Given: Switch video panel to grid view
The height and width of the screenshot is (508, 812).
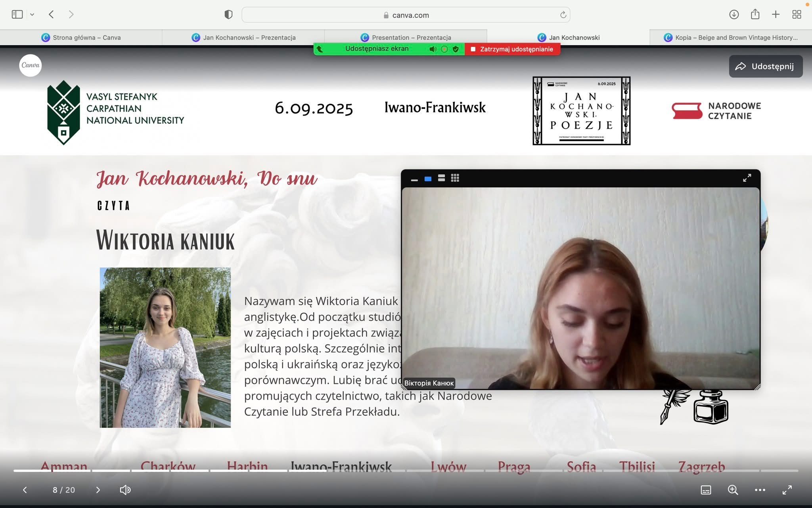Looking at the screenshot, I should pos(455,178).
